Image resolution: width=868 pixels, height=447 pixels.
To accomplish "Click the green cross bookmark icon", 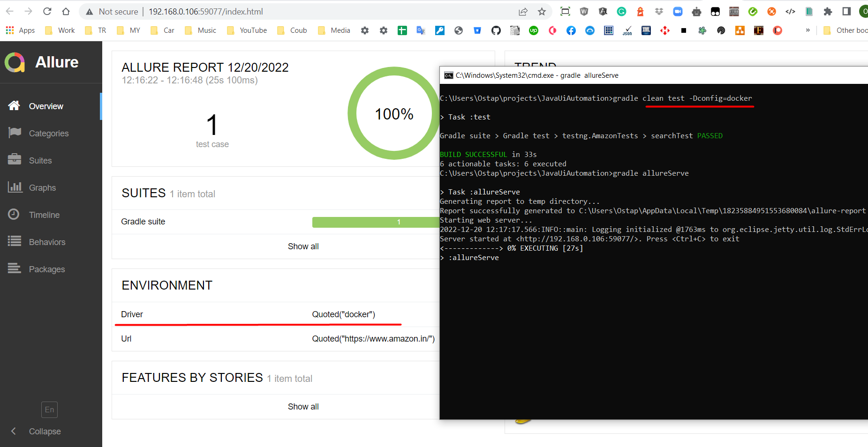I will pyautogui.click(x=402, y=30).
